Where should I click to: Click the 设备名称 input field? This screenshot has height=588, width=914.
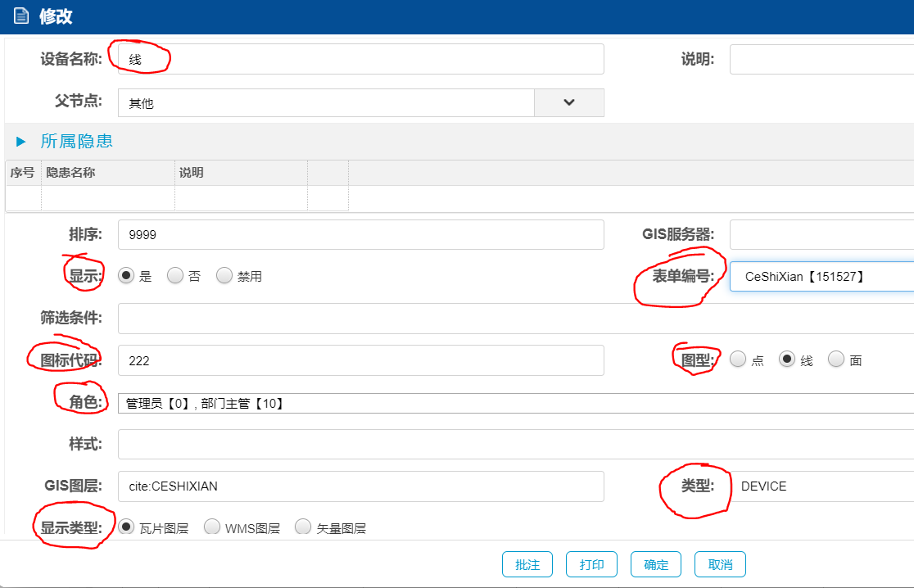pyautogui.click(x=360, y=59)
